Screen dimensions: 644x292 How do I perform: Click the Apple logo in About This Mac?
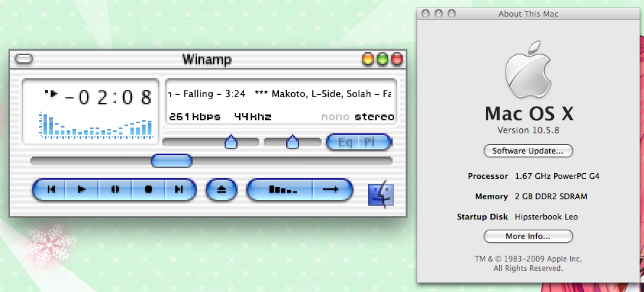(528, 69)
